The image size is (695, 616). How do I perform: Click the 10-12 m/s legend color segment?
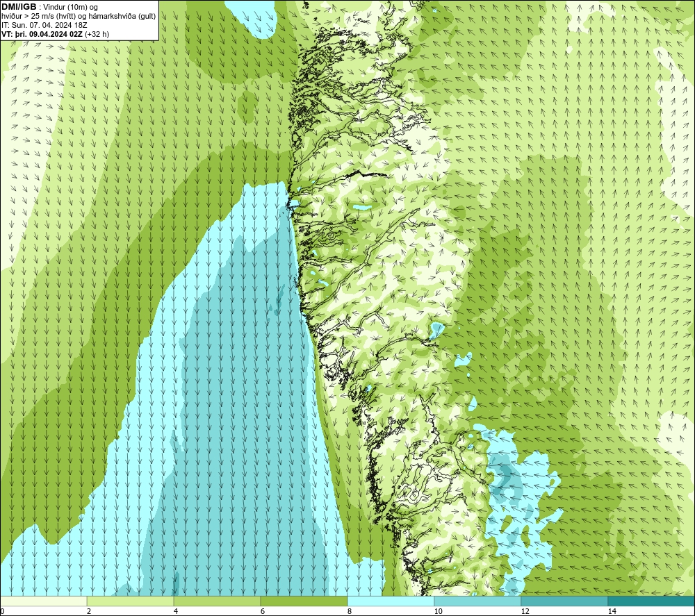pos(478,601)
